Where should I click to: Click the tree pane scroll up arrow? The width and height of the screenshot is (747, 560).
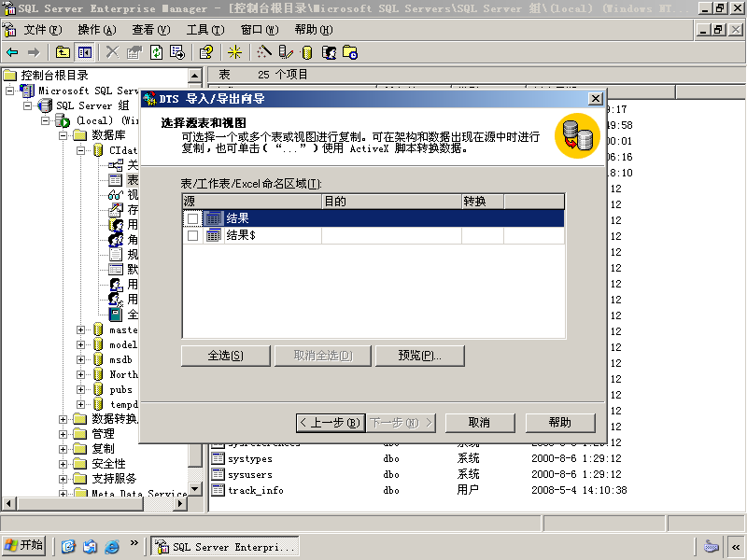[195, 76]
